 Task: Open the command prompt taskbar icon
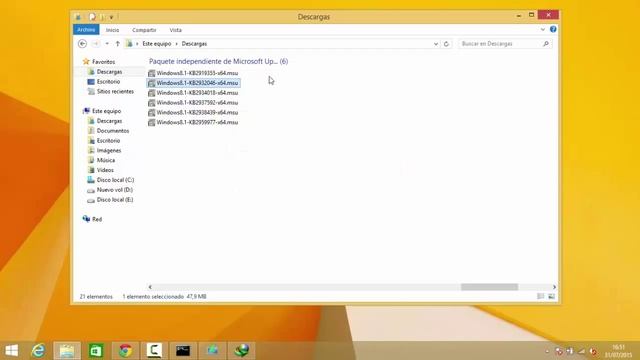(x=183, y=350)
